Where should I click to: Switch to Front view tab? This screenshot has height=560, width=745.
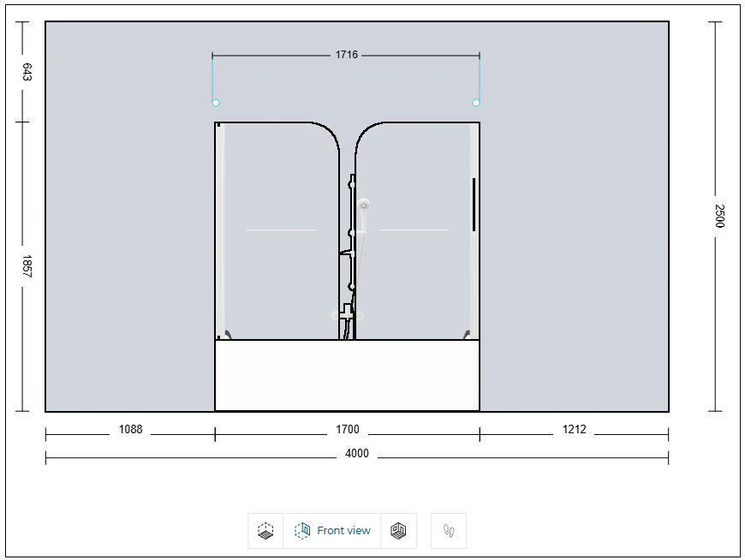(x=332, y=530)
